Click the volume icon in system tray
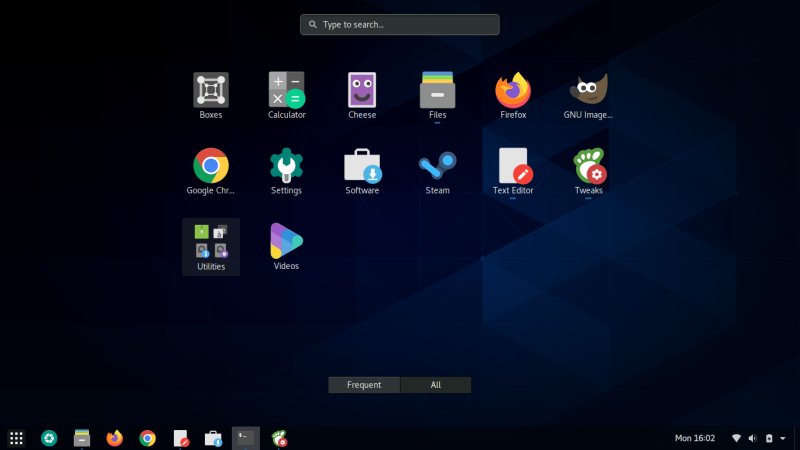Viewport: 800px width, 450px height. click(752, 438)
